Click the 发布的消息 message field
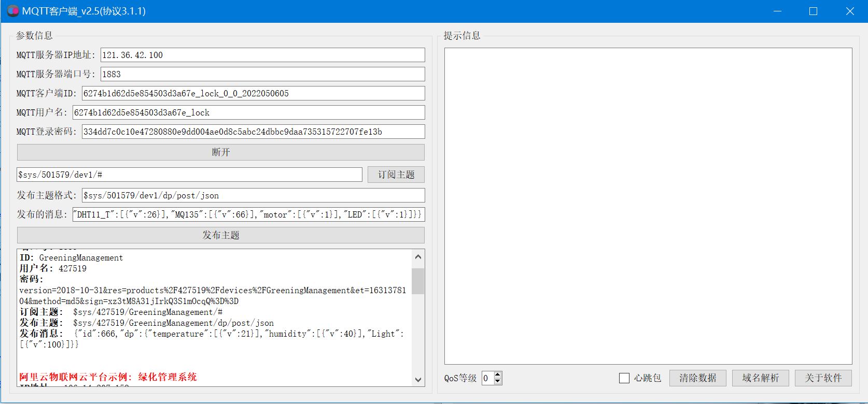Screen dimensions: 868x404 pyautogui.click(x=249, y=214)
